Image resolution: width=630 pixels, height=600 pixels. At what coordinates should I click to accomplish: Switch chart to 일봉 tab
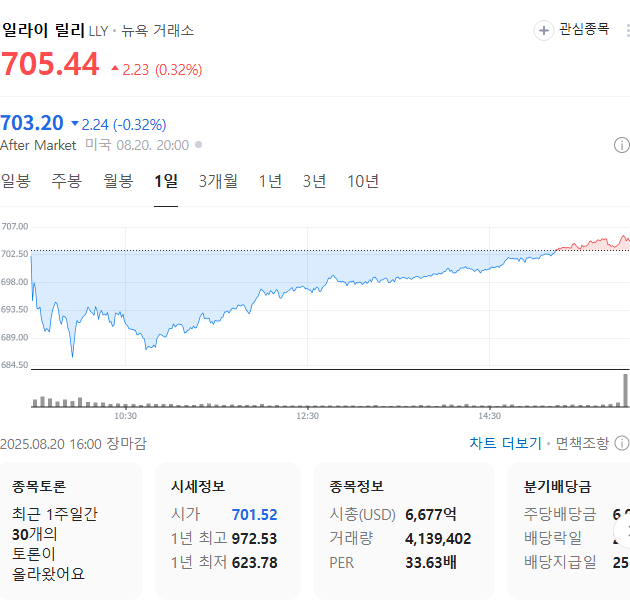tap(16, 181)
